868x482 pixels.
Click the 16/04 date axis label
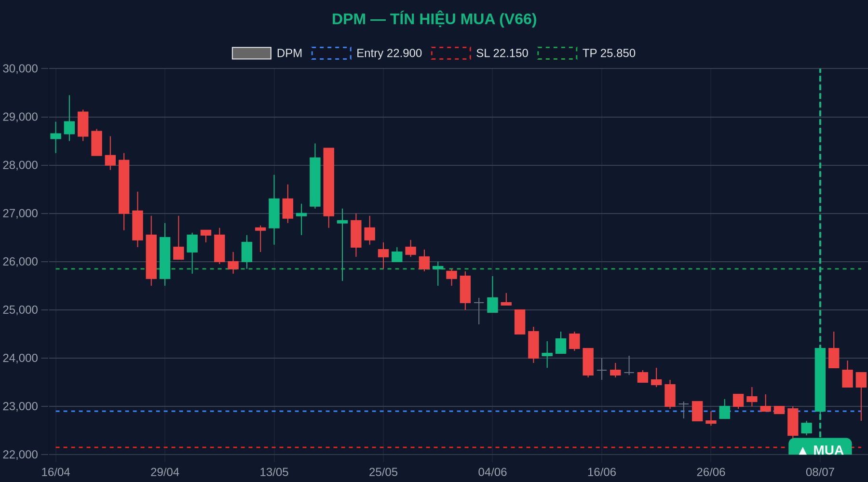(55, 472)
